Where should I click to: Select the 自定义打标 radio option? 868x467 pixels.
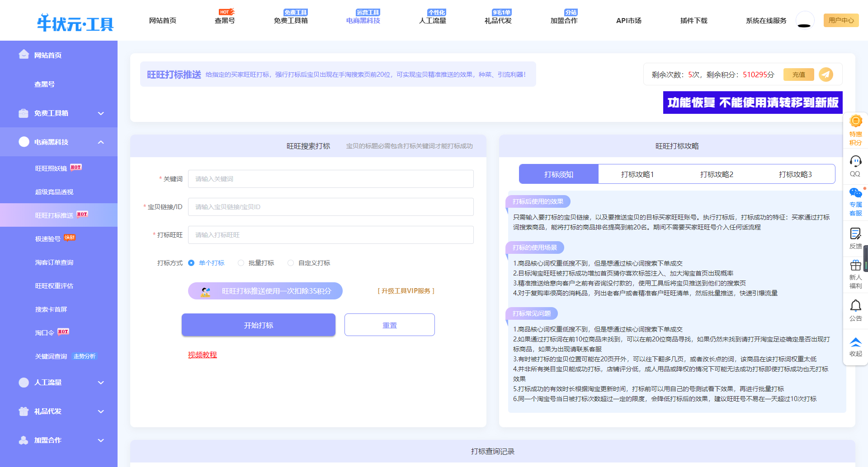(291, 263)
